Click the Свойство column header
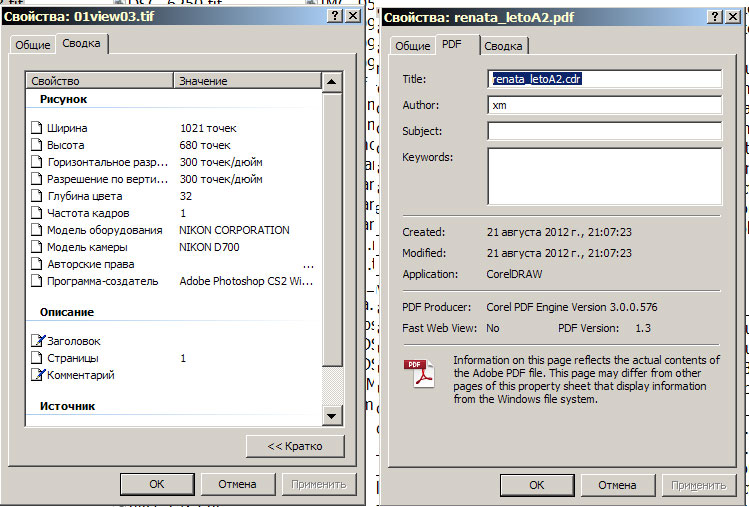749x507 pixels. (x=99, y=81)
